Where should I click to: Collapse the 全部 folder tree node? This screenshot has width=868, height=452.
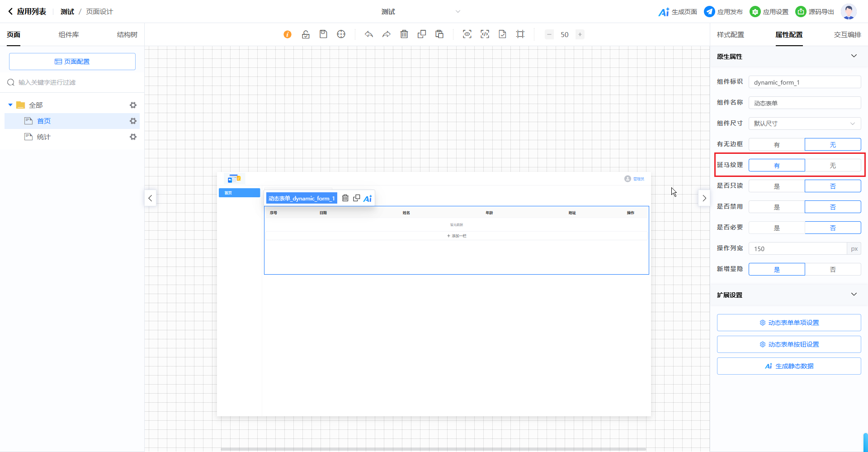click(x=10, y=105)
